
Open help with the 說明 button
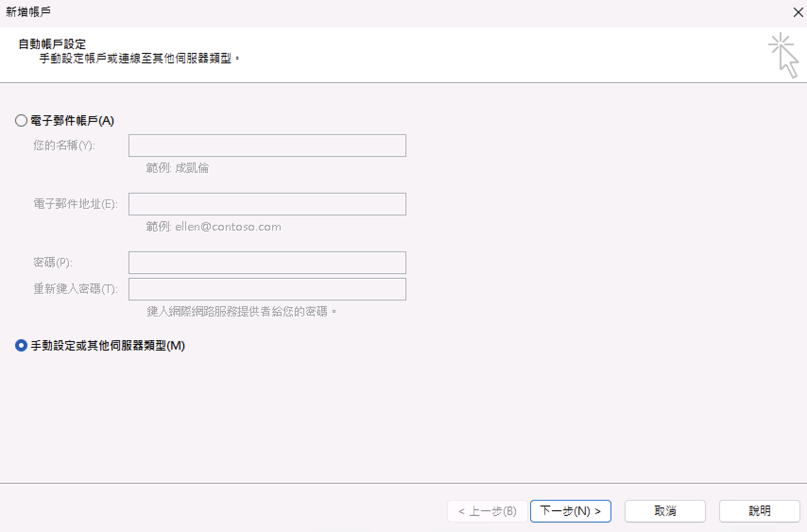tap(759, 511)
